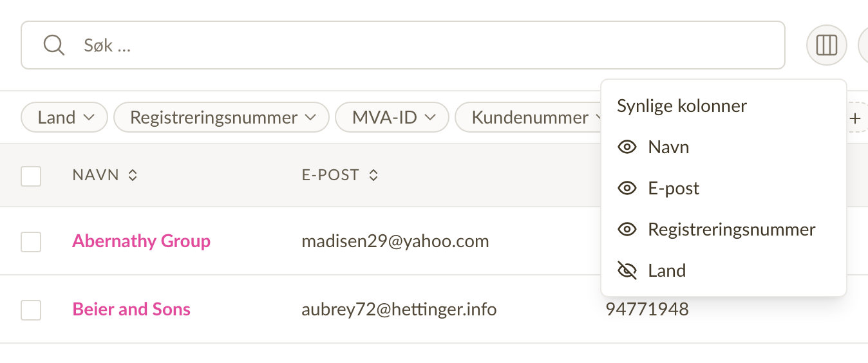Viewport: 868px width, 363px height.
Task: Open the Abernathy Group customer link
Action: tap(142, 241)
